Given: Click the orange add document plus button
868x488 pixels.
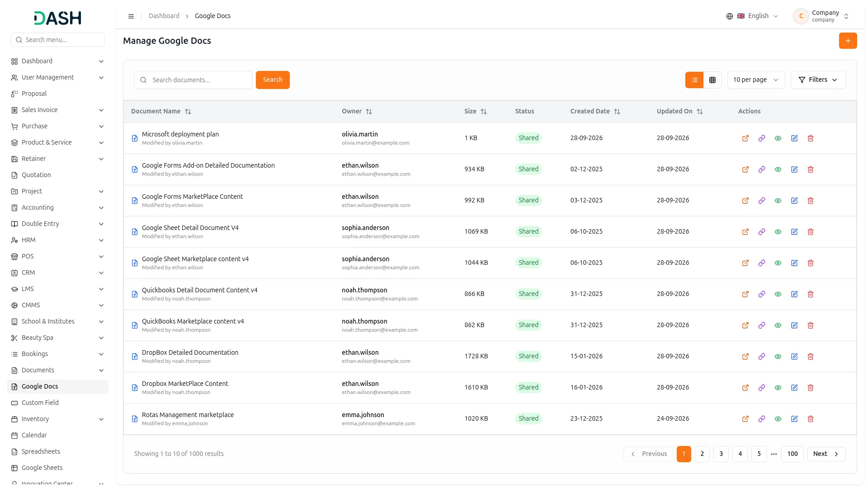Looking at the screenshot, I should coord(848,41).
